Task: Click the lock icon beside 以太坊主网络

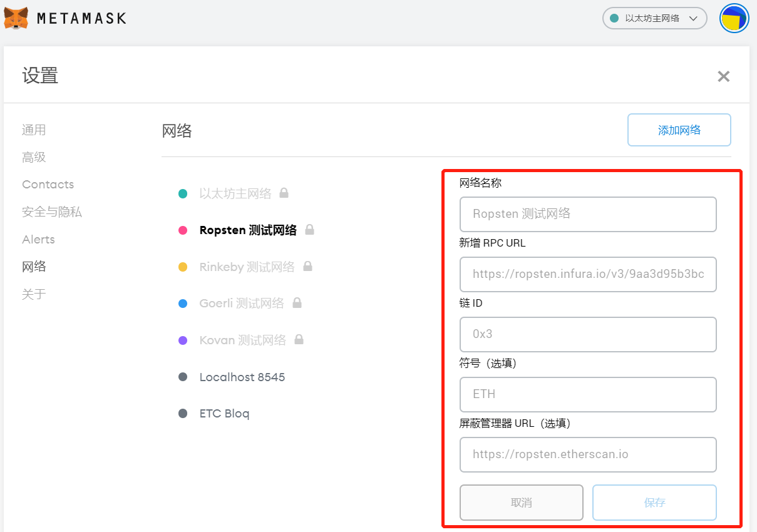Action: pos(284,193)
